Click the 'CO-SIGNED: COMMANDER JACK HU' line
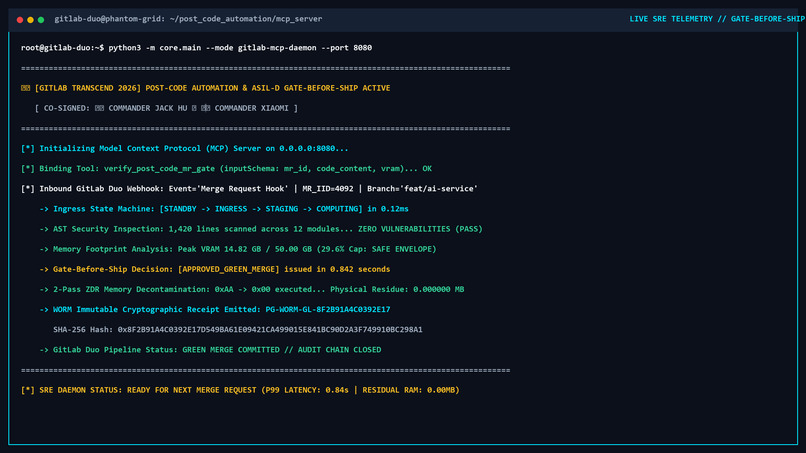 [x=166, y=108]
